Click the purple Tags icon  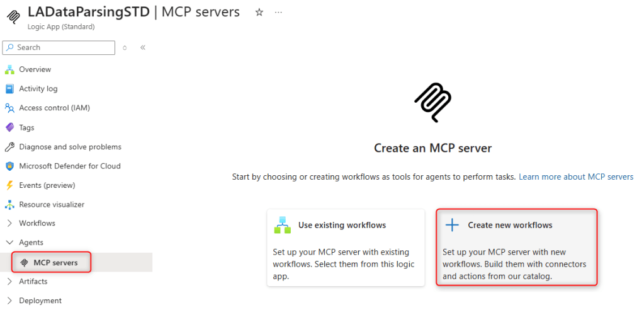tap(9, 127)
